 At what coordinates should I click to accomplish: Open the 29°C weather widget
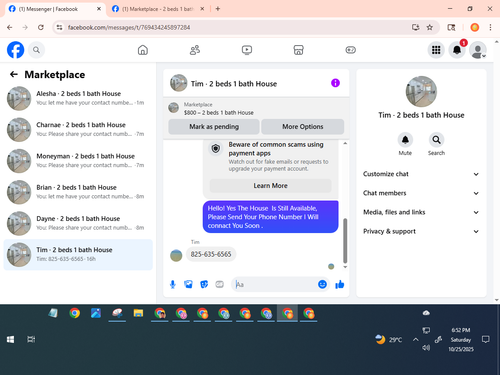coord(389,340)
